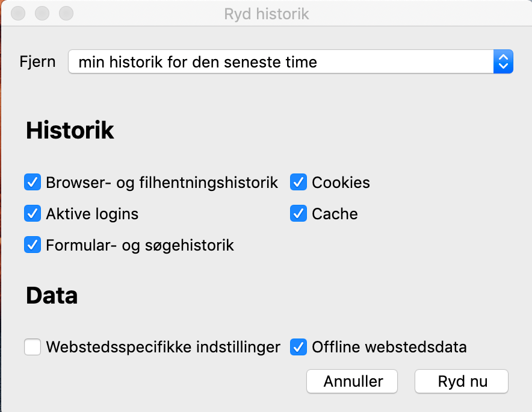Click the Data section heading
532x412 pixels.
(52, 295)
